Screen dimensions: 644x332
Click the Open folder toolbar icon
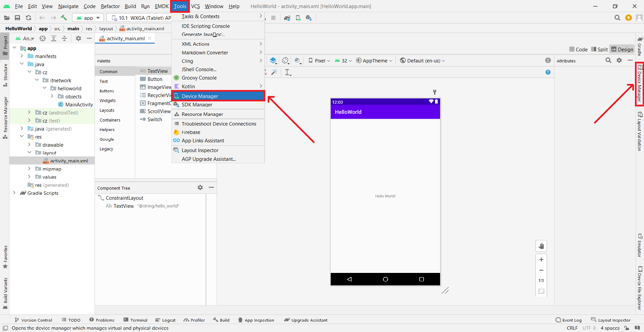point(7,18)
